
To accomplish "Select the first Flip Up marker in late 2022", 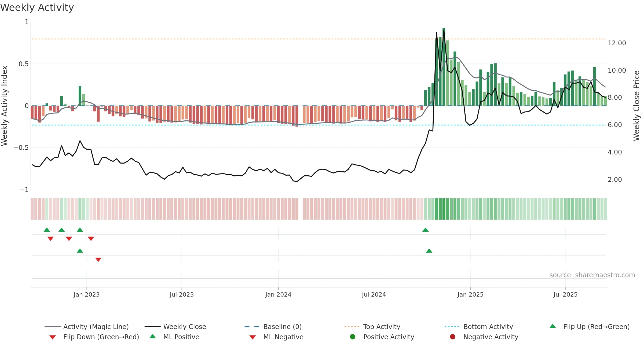I will point(47,230).
